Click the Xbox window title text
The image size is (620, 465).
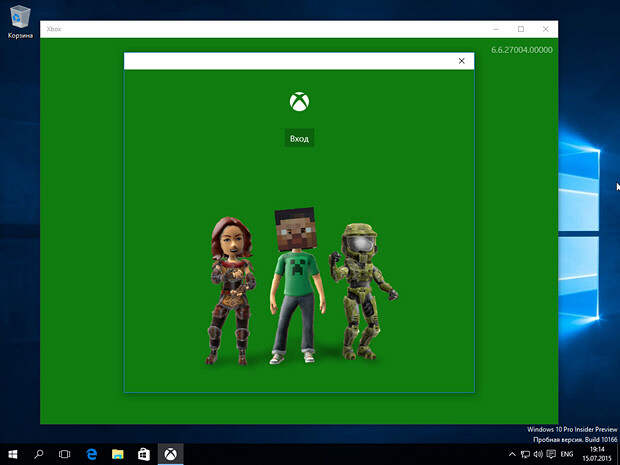[54, 29]
